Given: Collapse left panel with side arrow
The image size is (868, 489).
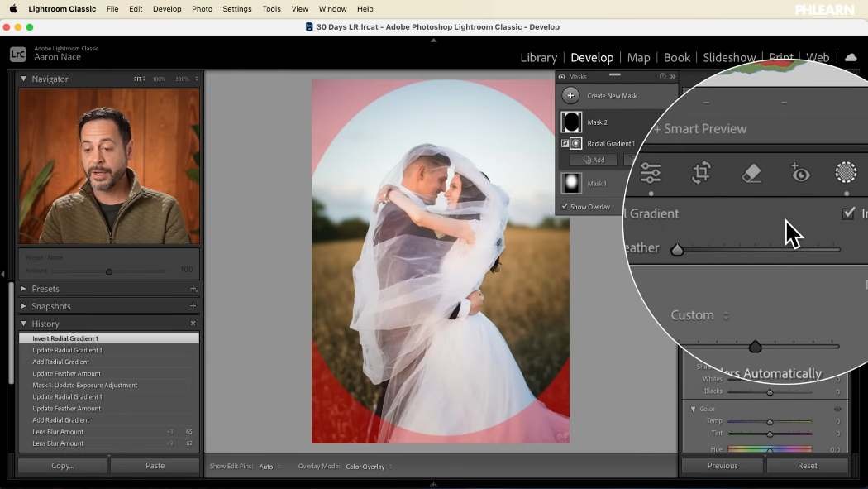Looking at the screenshot, I should point(2,274).
